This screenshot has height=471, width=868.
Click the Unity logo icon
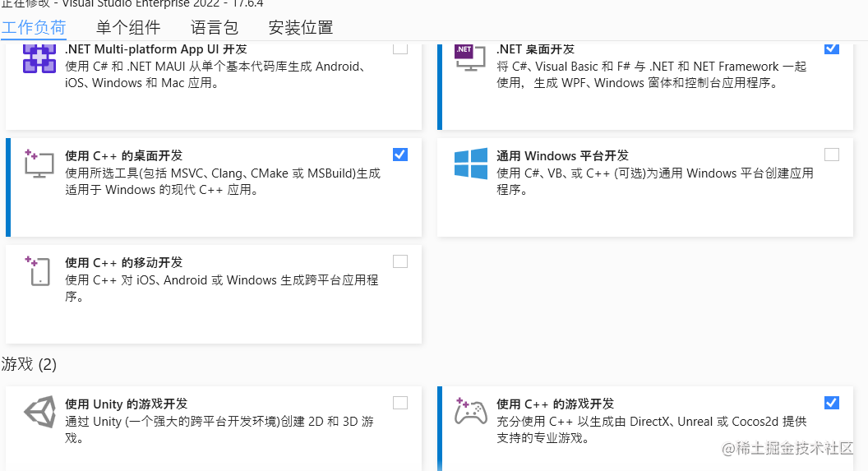click(39, 412)
